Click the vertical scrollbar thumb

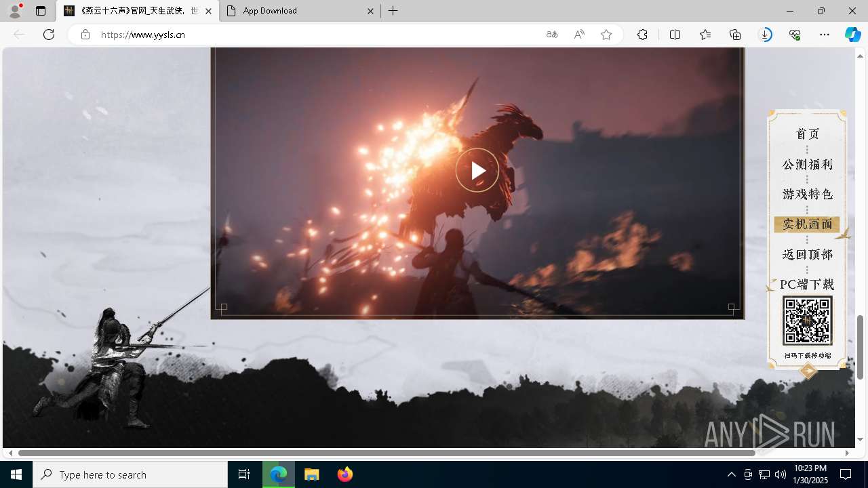pos(860,347)
